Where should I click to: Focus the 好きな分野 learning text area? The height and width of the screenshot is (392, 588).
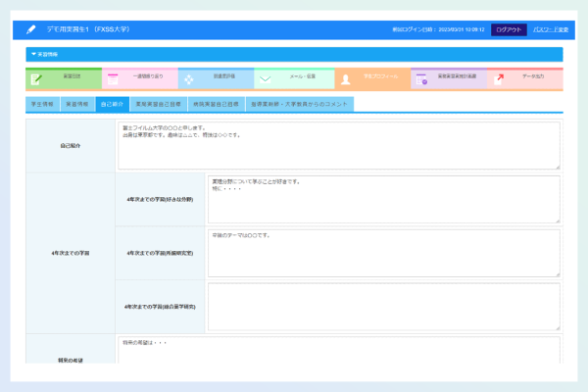(383, 199)
